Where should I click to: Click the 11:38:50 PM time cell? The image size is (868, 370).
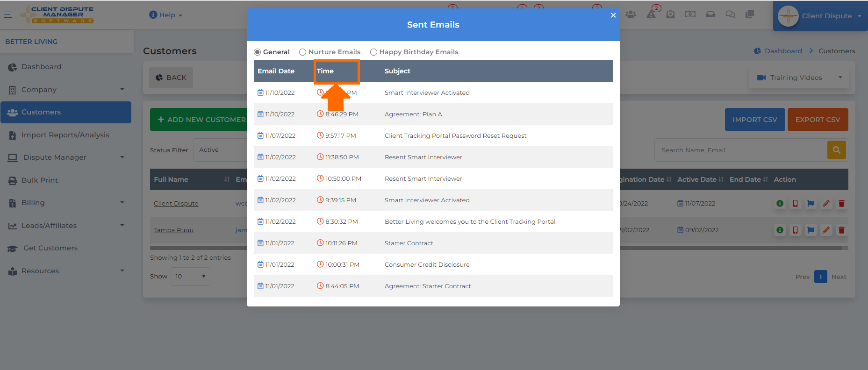coord(338,157)
